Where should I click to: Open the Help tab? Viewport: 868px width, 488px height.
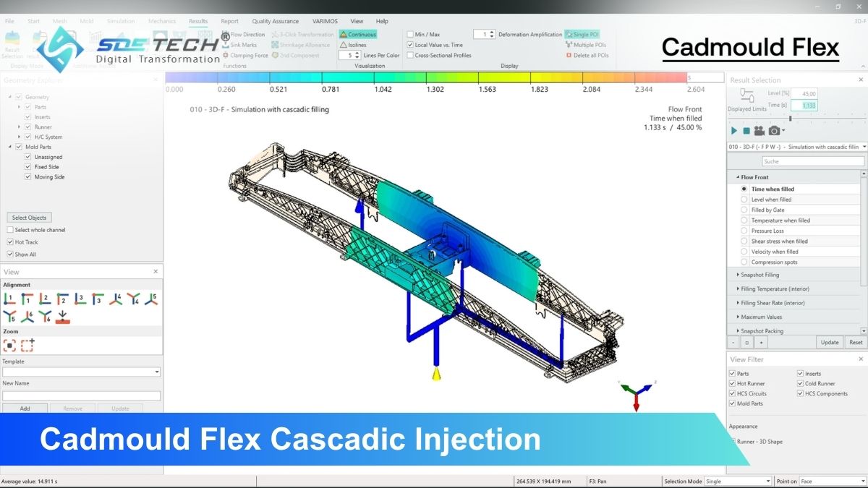382,22
